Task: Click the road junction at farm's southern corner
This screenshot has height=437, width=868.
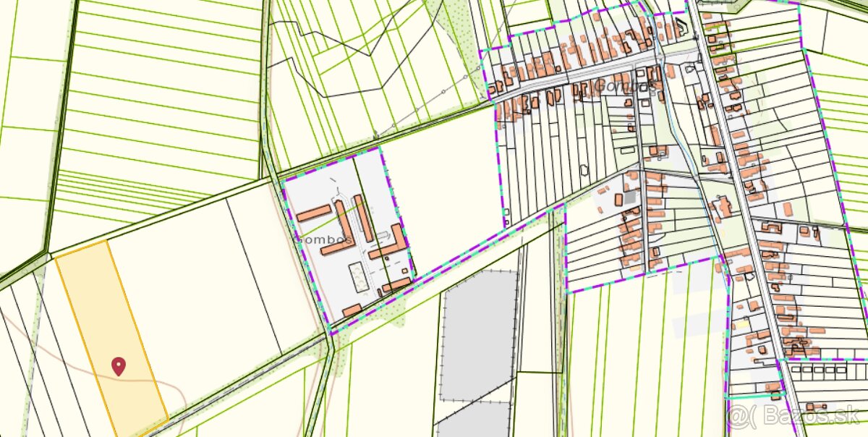Action: pos(331,334)
